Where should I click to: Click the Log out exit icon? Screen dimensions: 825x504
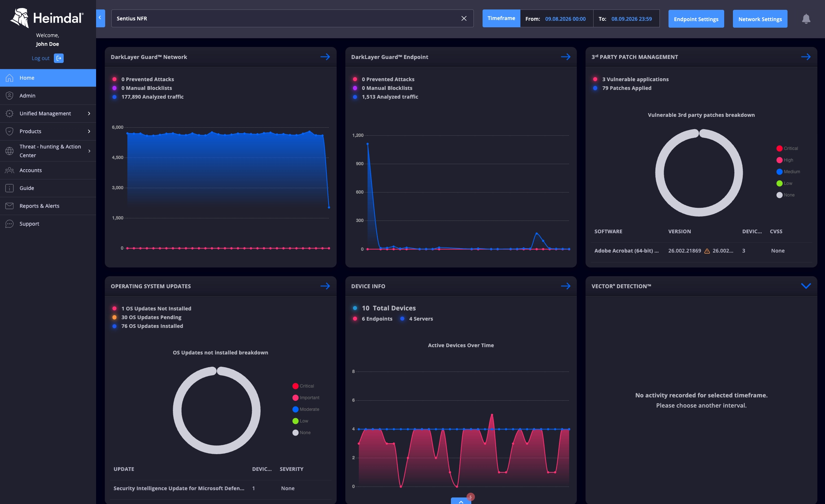pos(59,58)
